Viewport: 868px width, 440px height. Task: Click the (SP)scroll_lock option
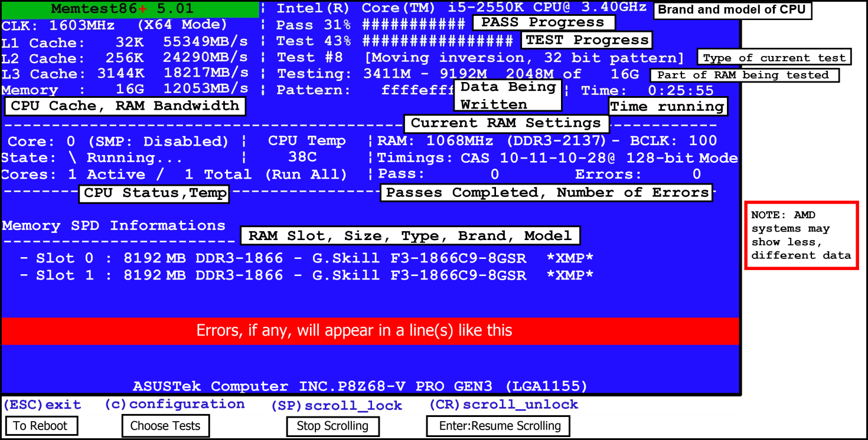coord(337,406)
